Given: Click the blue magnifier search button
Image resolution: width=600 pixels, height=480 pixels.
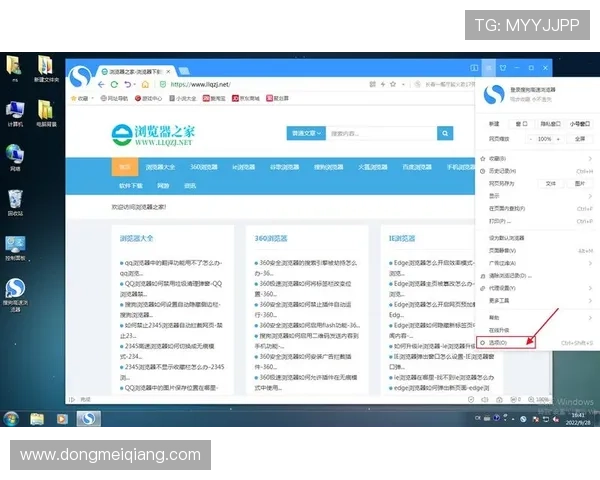Looking at the screenshot, I should 445,133.
